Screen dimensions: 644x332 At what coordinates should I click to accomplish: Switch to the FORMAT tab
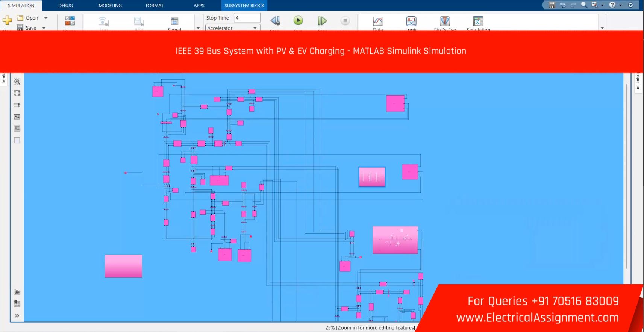155,5
